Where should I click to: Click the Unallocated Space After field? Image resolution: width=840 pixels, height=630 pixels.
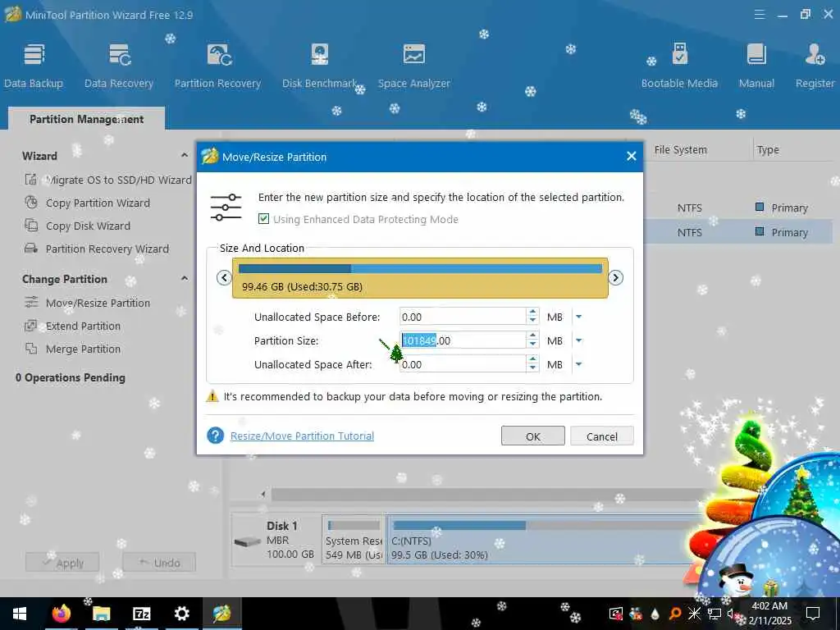click(x=463, y=364)
